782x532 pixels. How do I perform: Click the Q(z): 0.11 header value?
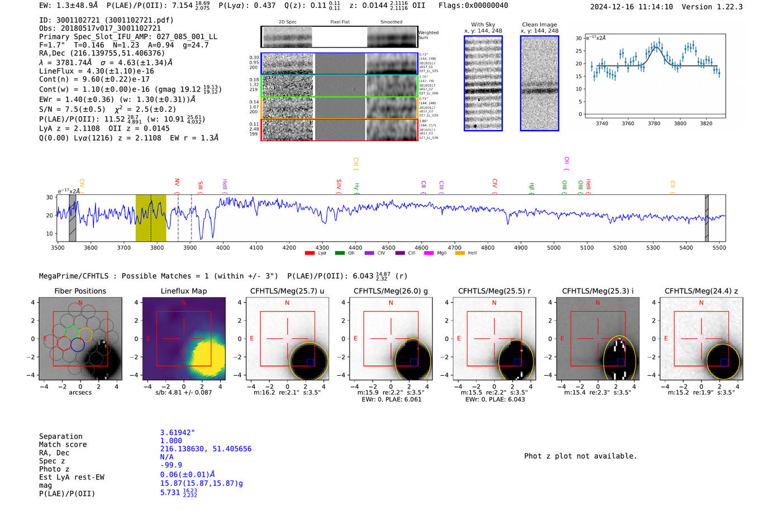[312, 5]
